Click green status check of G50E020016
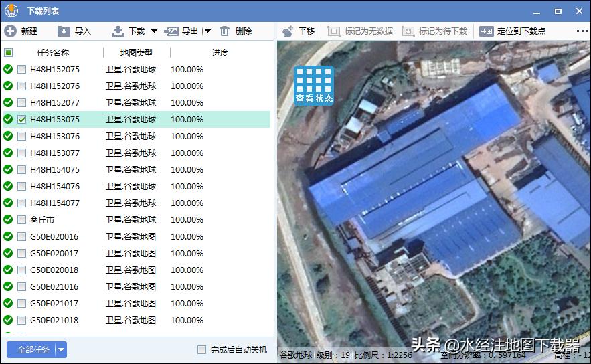Image resolution: width=591 pixels, height=364 pixels. (x=8, y=236)
